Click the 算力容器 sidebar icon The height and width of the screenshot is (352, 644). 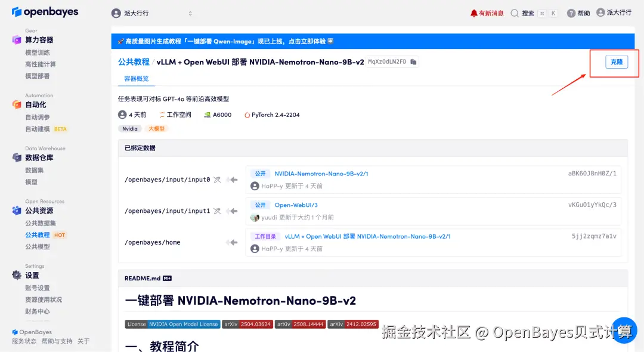[17, 40]
